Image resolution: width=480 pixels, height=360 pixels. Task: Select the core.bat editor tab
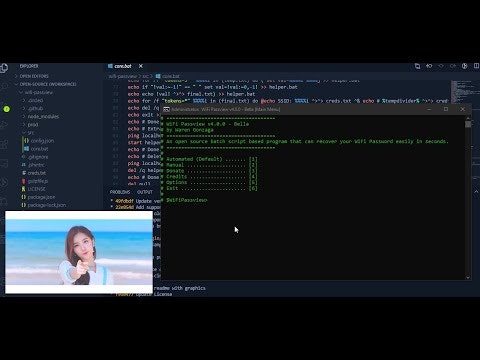(123, 66)
